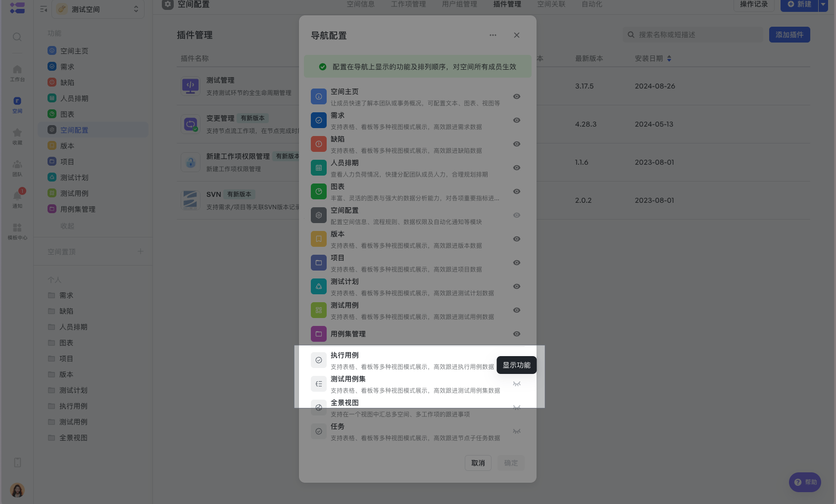Click the 测试计划 icon in dialog
Screen dimensions: 836x504
pos(318,286)
